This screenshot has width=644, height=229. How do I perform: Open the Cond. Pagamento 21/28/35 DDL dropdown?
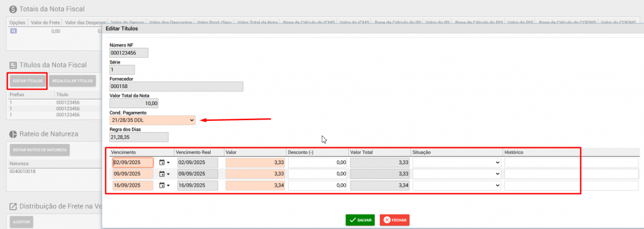click(x=152, y=120)
